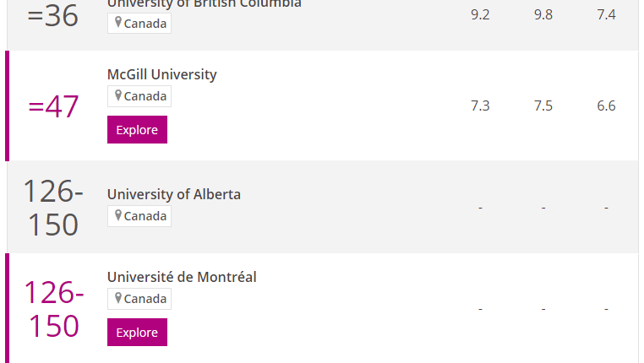Open the Université de Montréal link
644x363 pixels.
pyautogui.click(x=182, y=277)
